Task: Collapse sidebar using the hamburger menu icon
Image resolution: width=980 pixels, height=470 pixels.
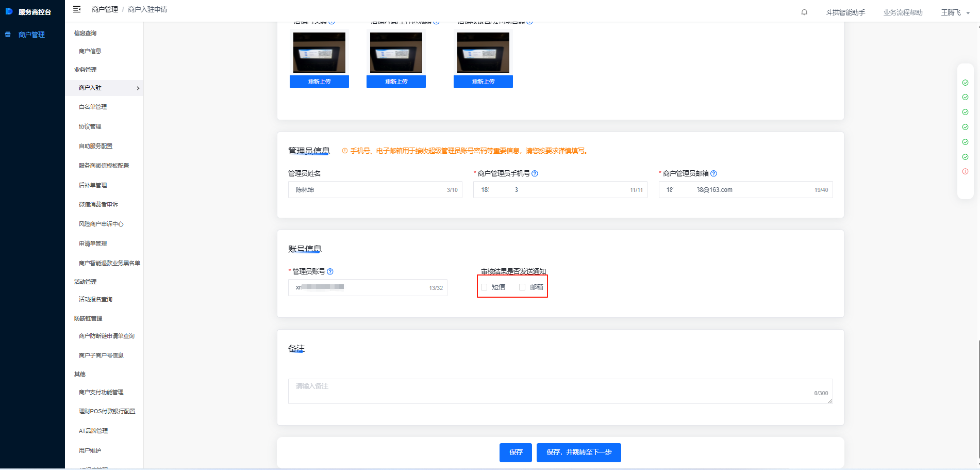Action: 77,9
